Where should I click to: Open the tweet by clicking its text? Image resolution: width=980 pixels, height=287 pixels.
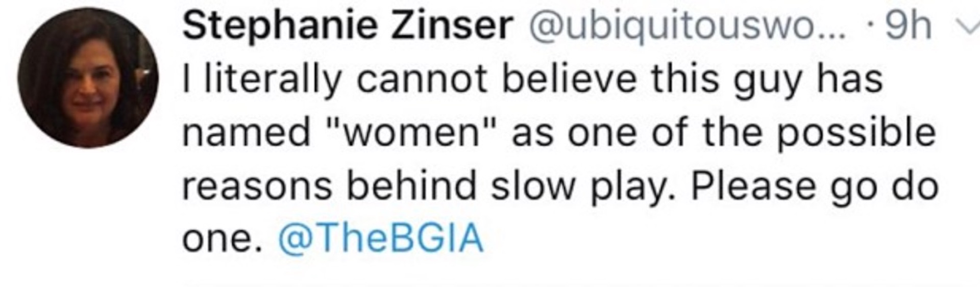pyautogui.click(x=560, y=158)
